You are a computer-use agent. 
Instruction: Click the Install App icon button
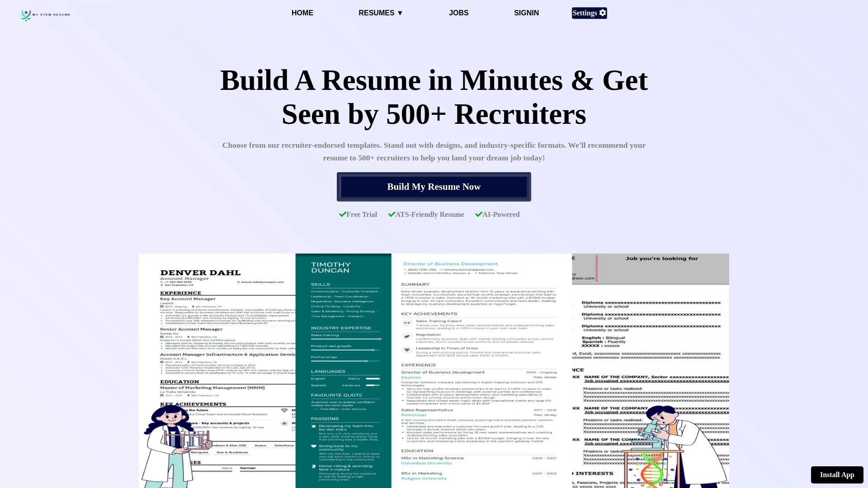pos(837,475)
